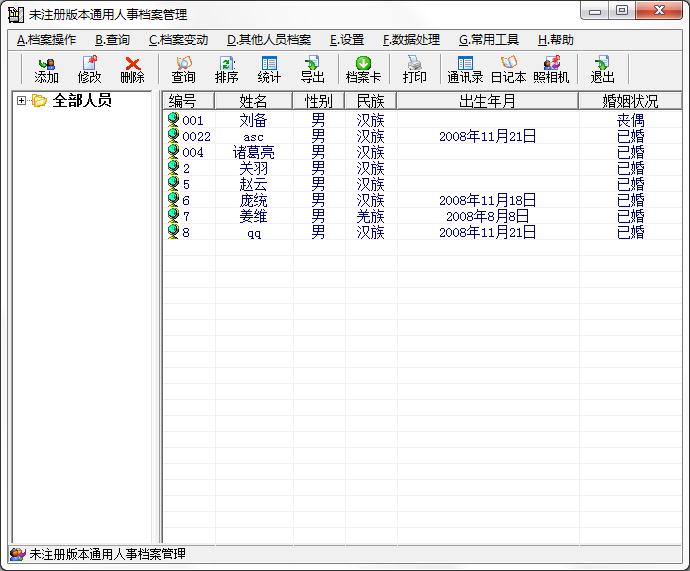Screen dimensions: 690x571
Task: Sort by the 出生年月 column header
Action: [488, 101]
